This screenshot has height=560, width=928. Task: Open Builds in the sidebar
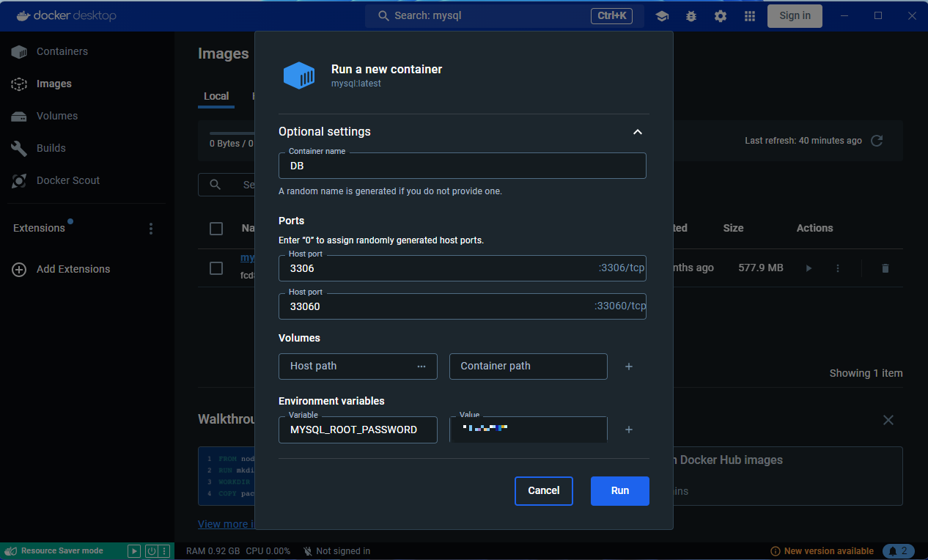pos(51,148)
